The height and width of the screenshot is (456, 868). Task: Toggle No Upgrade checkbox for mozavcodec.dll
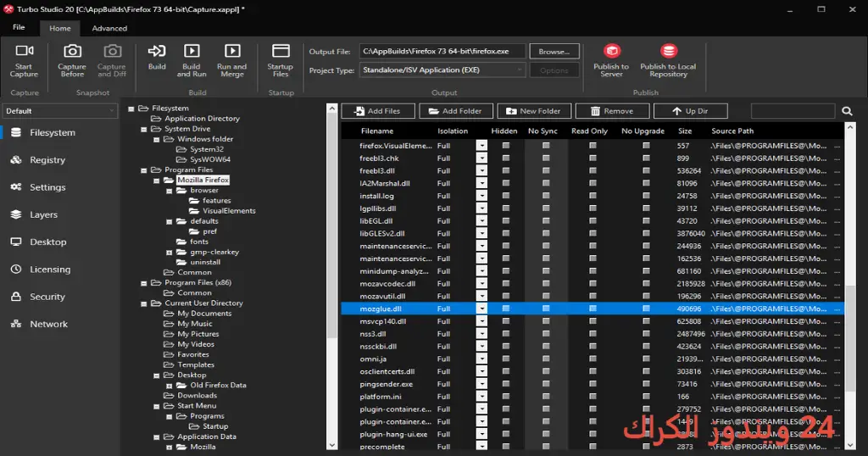coord(645,283)
